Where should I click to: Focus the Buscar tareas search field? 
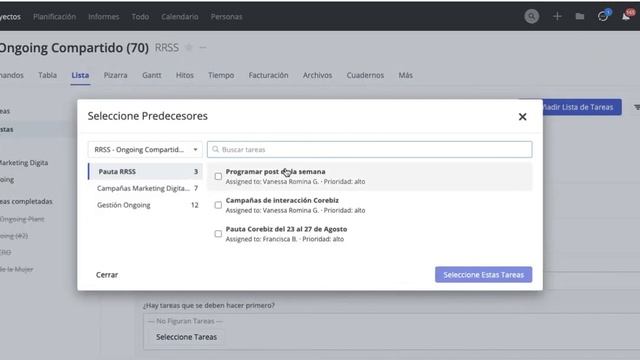click(369, 149)
